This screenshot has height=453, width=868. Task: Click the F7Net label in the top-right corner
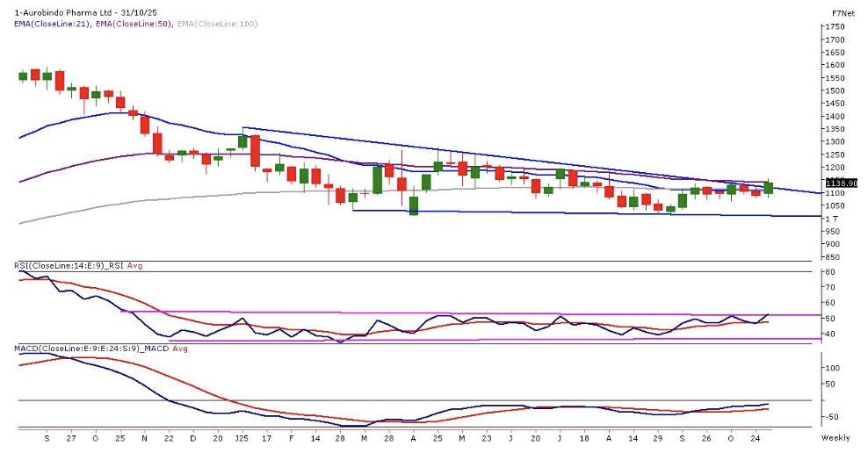click(x=843, y=14)
